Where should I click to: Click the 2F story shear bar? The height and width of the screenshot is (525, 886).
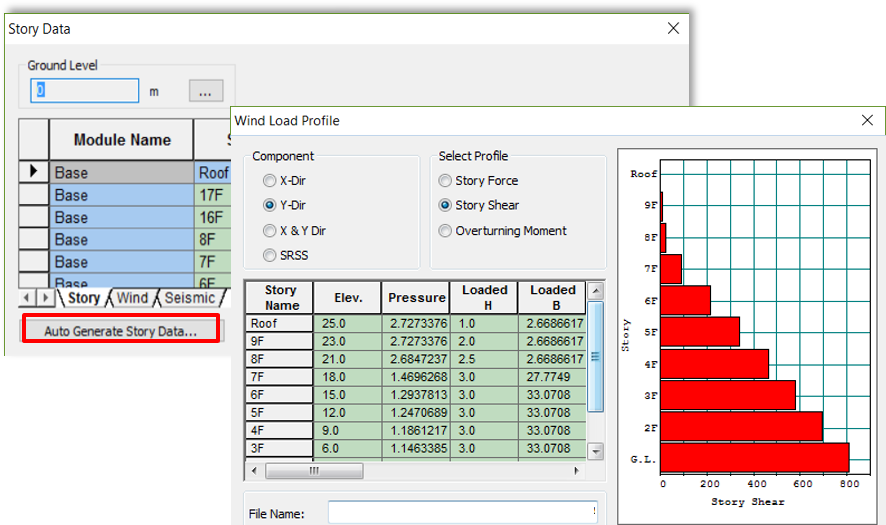741,426
